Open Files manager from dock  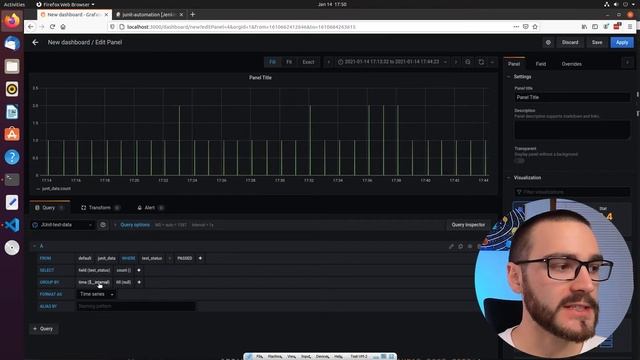tap(12, 66)
